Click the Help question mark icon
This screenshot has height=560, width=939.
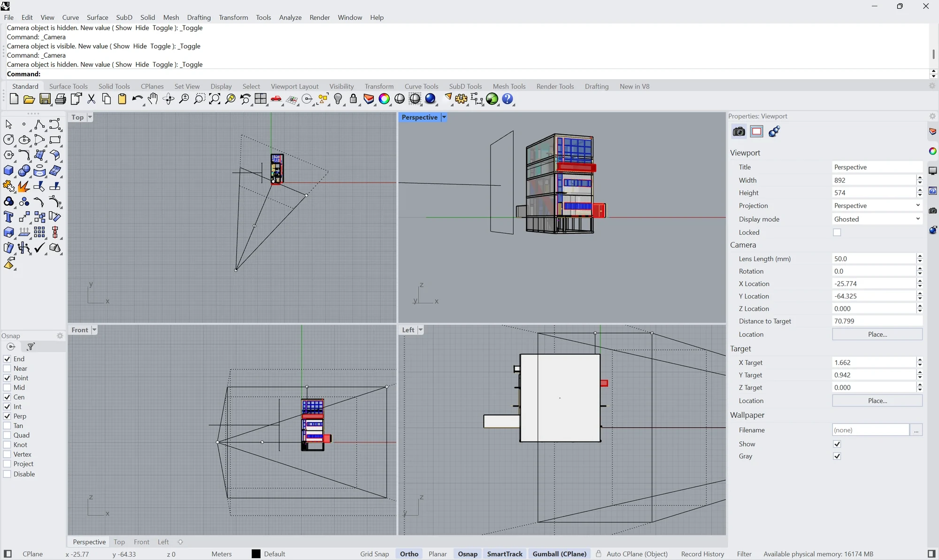[x=508, y=99]
